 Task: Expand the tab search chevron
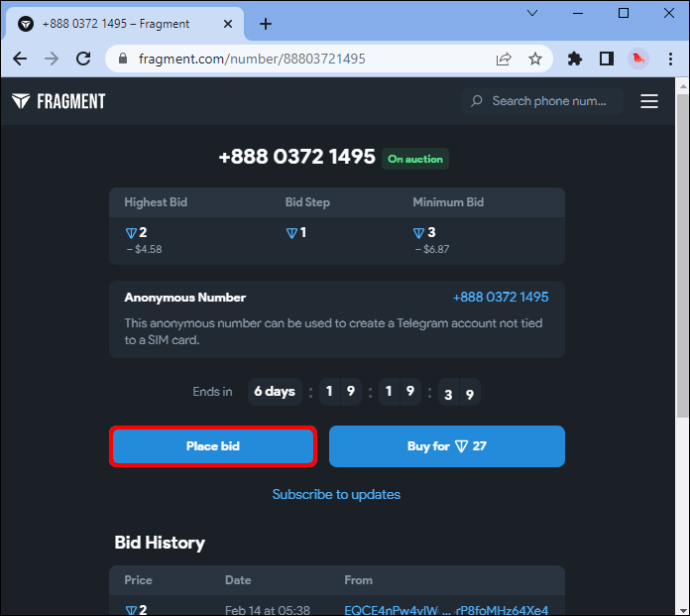pyautogui.click(x=532, y=13)
